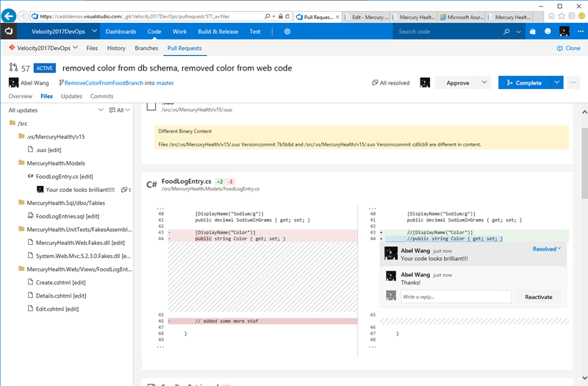Open the repository Velocity2017DevOps selector chevron

pyautogui.click(x=76, y=48)
